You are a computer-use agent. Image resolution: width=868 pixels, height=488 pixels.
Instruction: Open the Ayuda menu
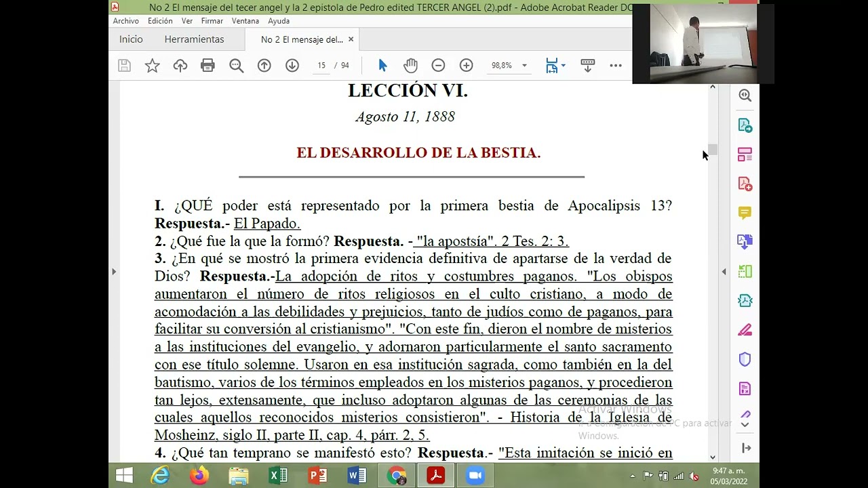279,21
